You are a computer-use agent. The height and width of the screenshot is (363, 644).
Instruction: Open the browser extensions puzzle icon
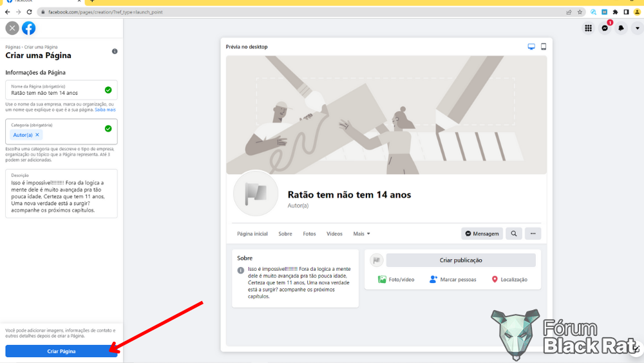point(615,12)
